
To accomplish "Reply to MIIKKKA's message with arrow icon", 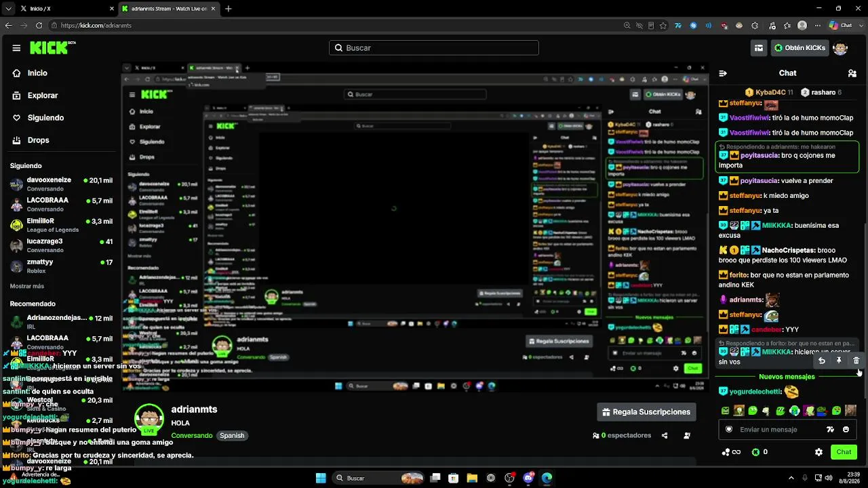I will 822,361.
